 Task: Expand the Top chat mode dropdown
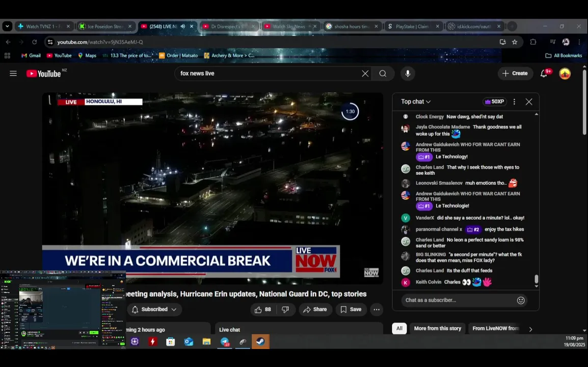click(x=416, y=102)
